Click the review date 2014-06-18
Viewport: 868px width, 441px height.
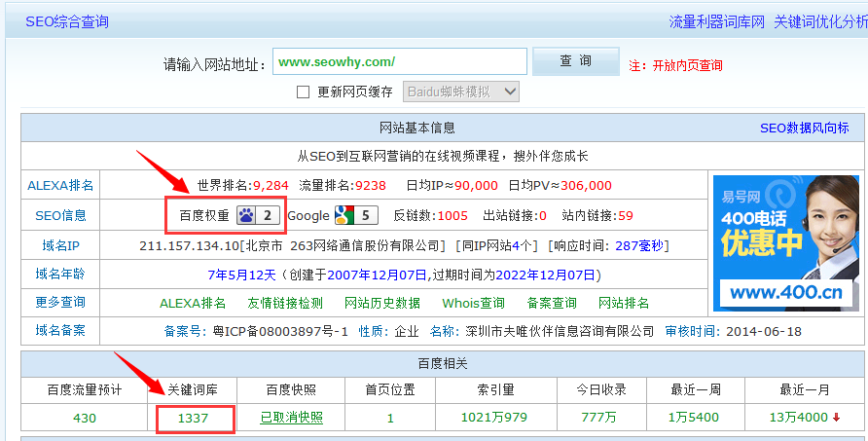(764, 331)
